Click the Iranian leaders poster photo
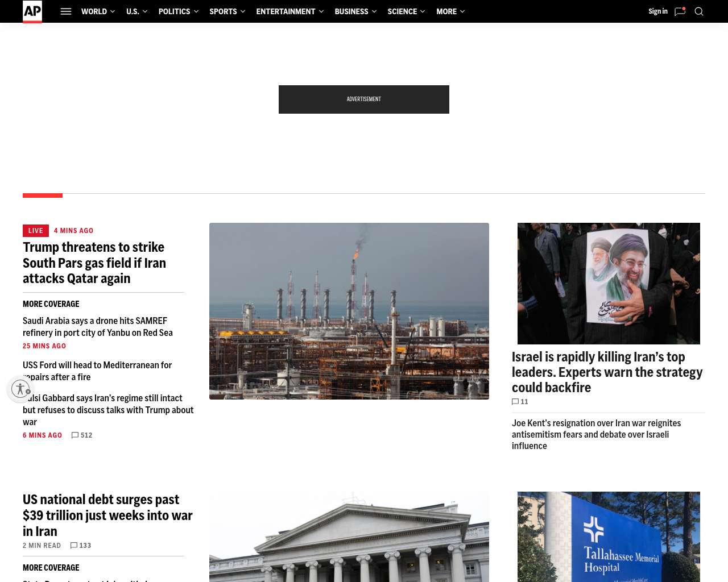Screen dimensions: 728x582 (x=609, y=284)
